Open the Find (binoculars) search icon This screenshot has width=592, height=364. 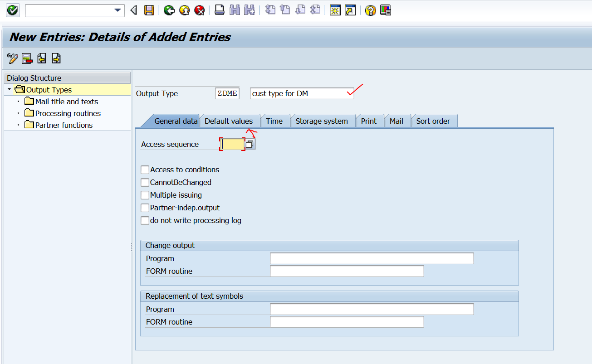234,10
